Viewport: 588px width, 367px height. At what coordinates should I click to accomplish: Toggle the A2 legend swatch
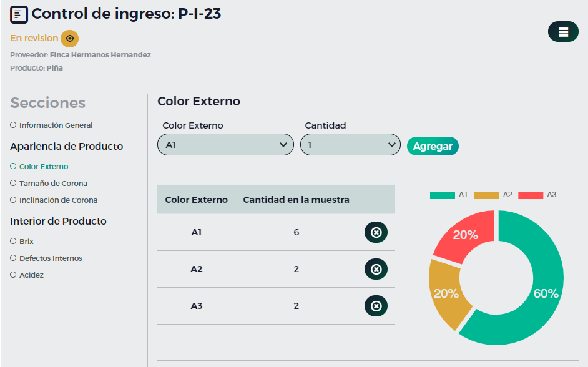click(x=486, y=195)
